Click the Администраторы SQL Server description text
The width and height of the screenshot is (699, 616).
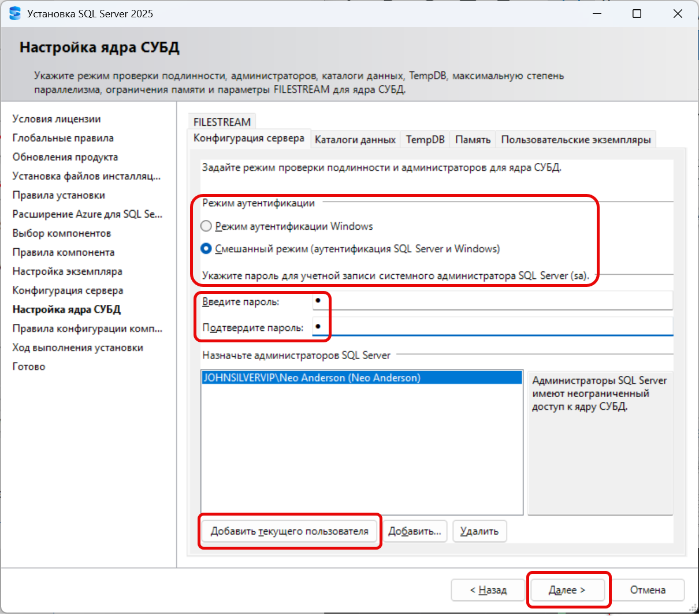click(x=600, y=394)
